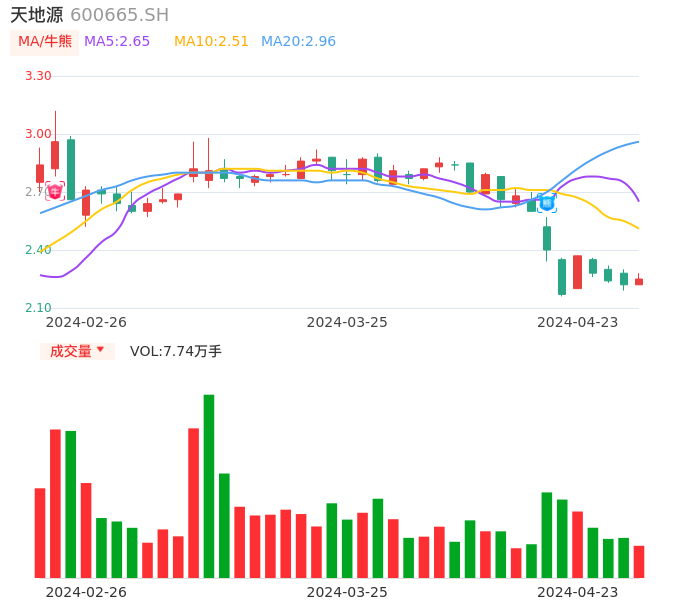686x606 pixels.
Task: Click the last red candlestick on the right
Action: (639, 282)
